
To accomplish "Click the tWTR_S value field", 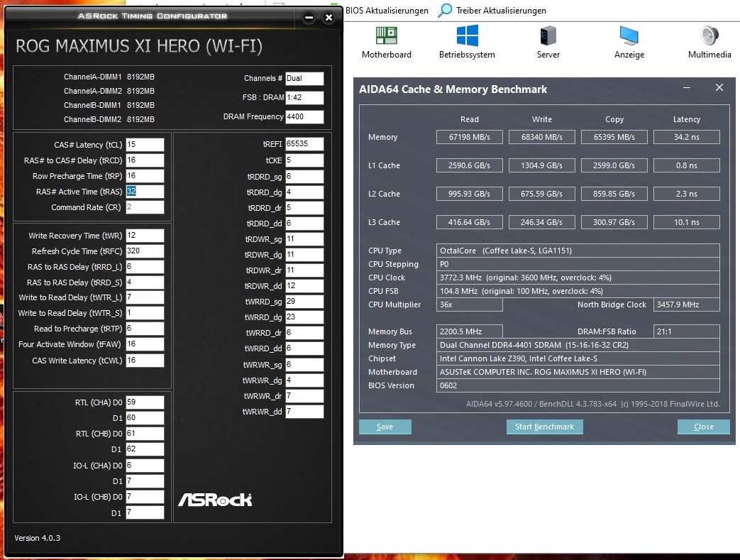I will click(x=145, y=312).
